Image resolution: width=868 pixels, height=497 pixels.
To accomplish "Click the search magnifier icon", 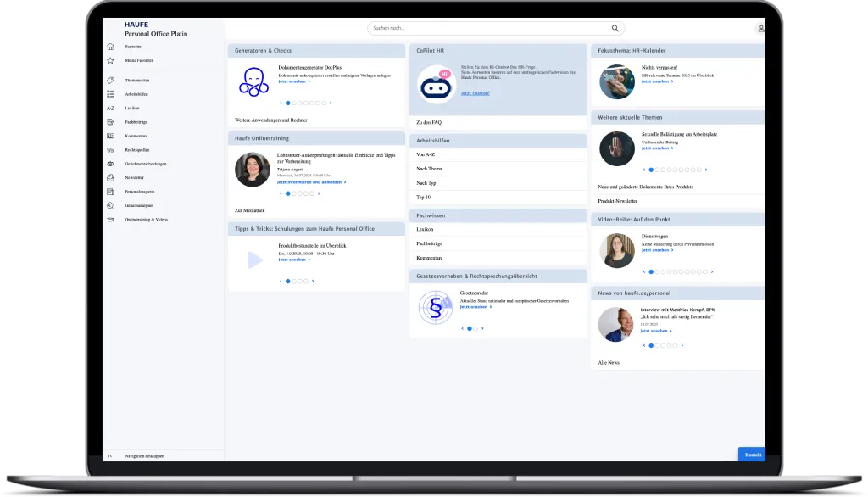I will tap(615, 28).
